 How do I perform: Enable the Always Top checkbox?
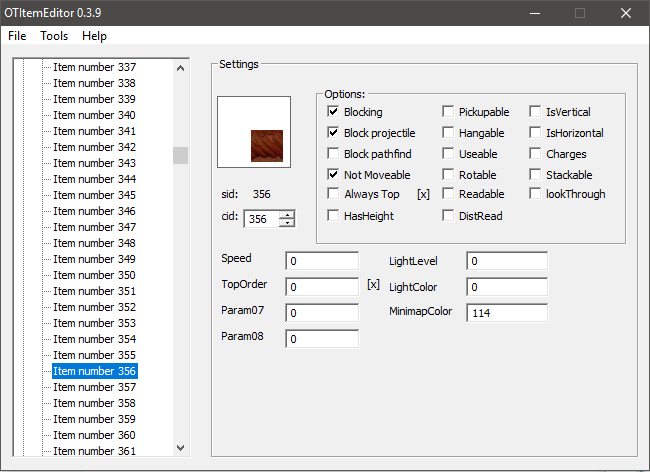(x=333, y=194)
